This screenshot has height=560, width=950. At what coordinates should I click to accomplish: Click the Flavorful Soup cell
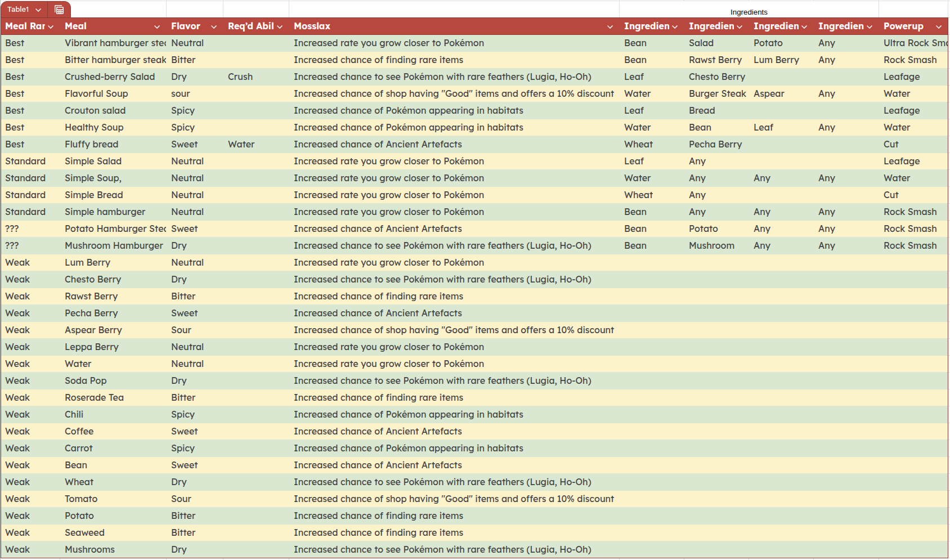tap(113, 93)
